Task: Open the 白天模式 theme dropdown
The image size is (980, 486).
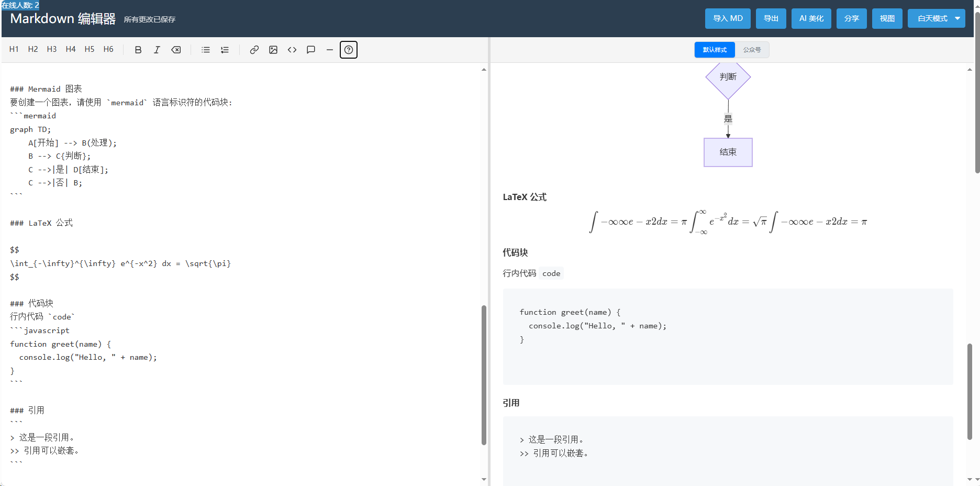Action: tap(933, 18)
